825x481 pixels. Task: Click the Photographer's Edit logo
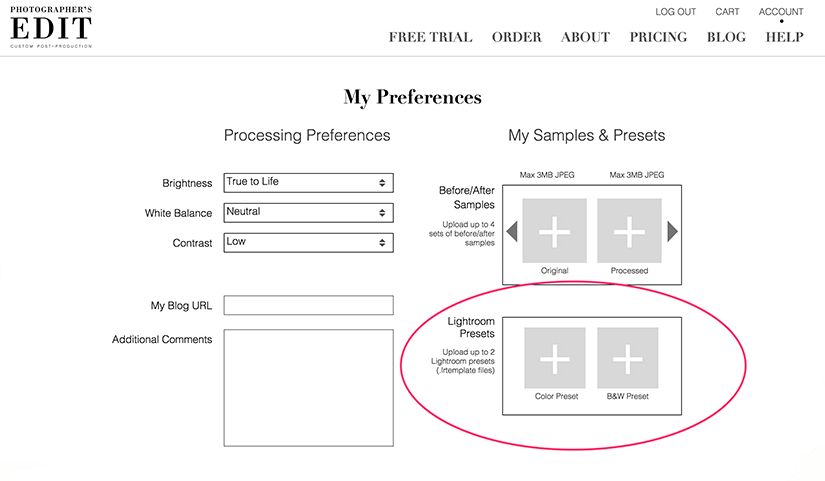click(50, 27)
